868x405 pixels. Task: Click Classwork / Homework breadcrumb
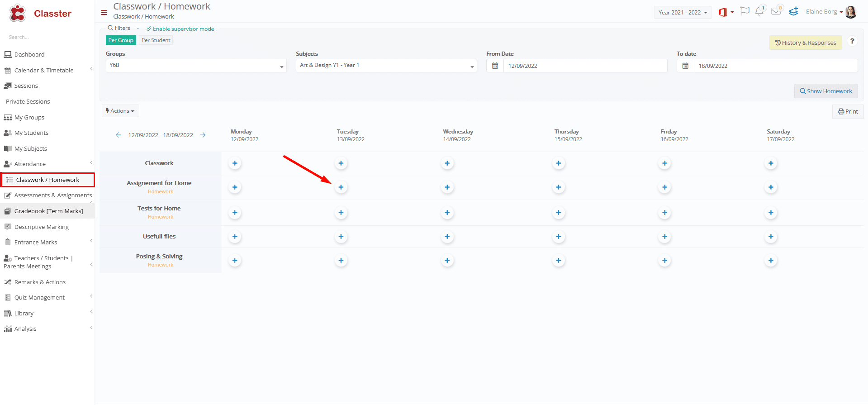point(143,17)
